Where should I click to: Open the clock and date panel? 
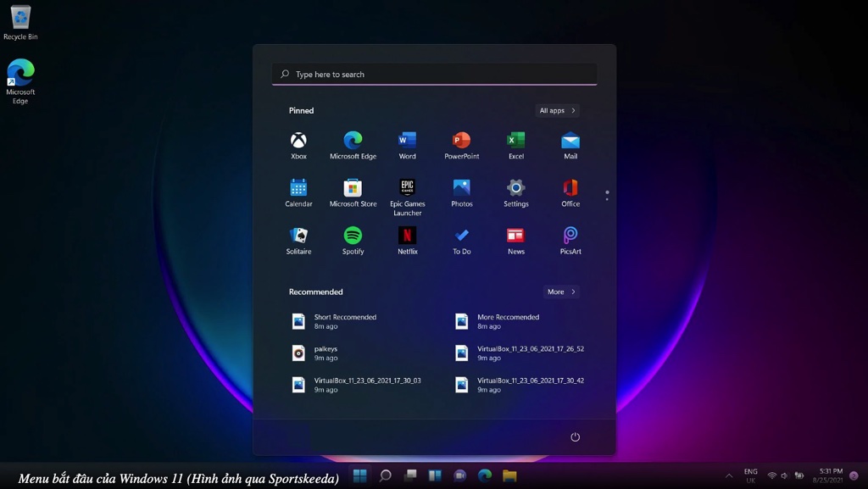(x=830, y=475)
